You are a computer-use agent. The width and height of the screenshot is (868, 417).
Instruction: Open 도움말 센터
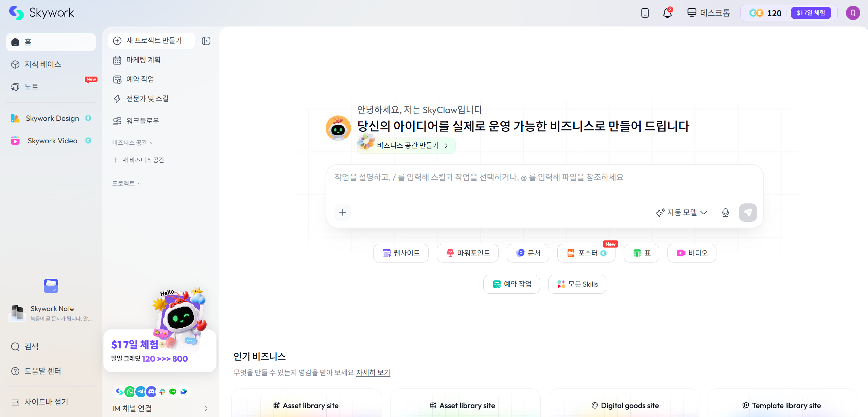point(51,371)
